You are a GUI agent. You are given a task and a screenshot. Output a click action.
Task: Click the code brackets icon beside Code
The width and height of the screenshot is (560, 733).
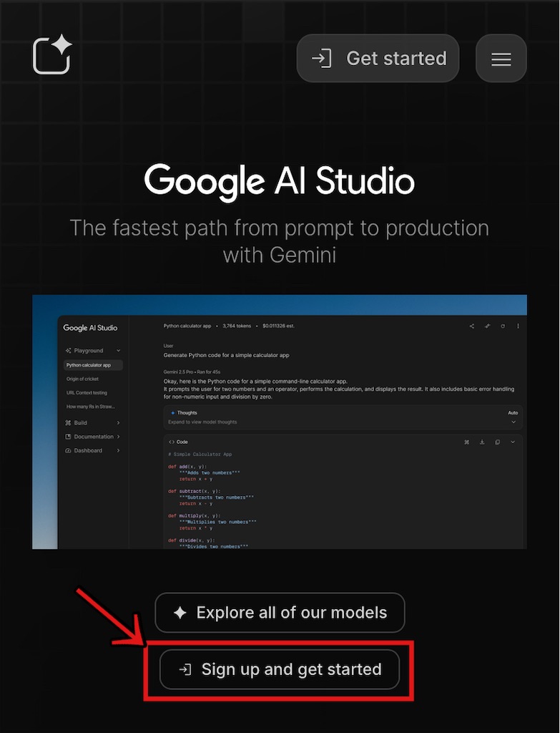point(172,442)
